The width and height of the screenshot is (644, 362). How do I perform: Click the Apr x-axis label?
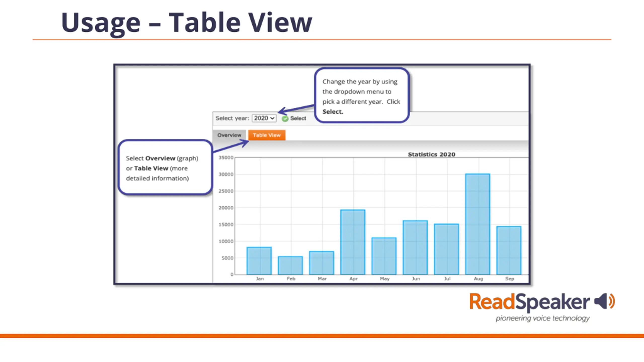tap(353, 279)
